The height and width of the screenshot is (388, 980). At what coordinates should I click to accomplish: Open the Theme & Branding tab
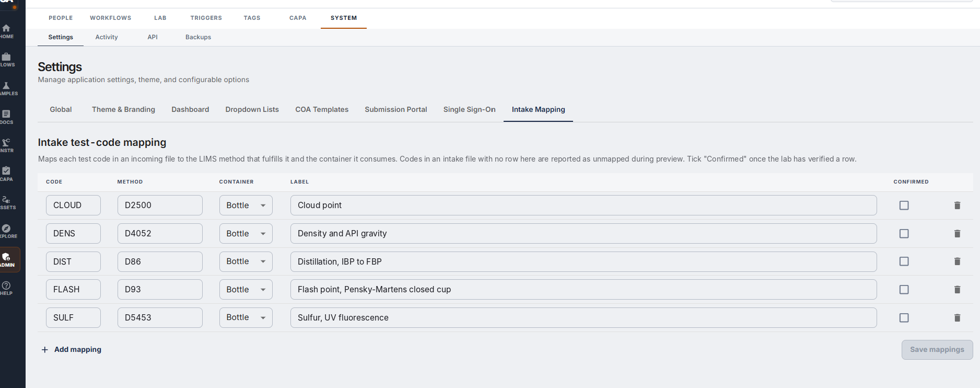tap(123, 109)
